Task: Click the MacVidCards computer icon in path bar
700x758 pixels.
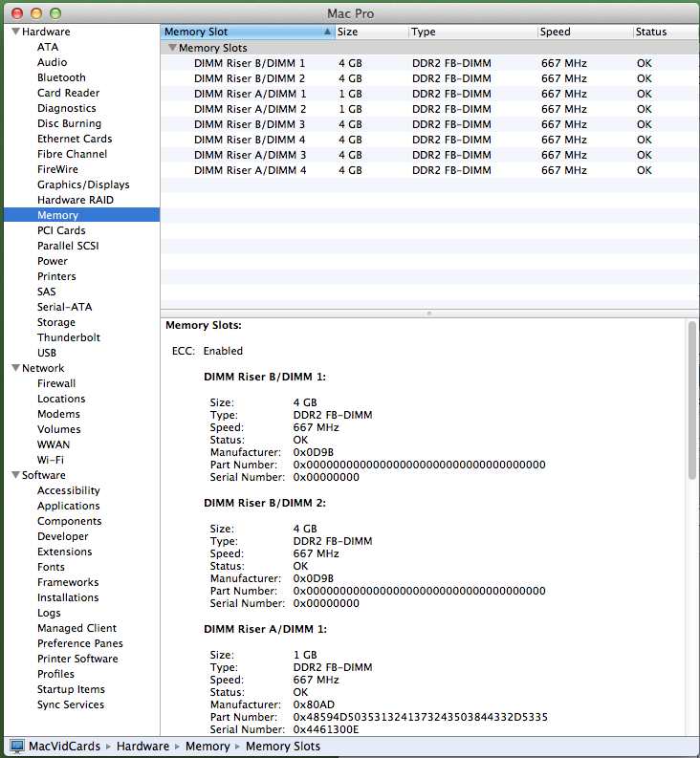Action: tap(17, 747)
